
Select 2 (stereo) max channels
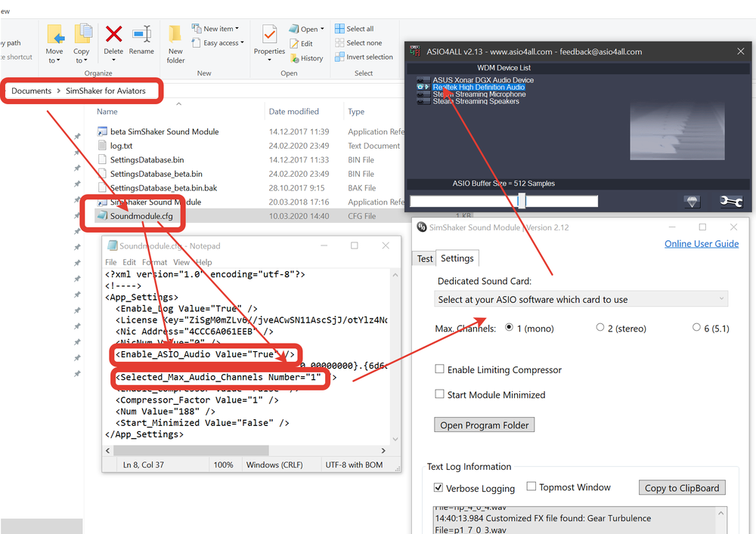tap(600, 328)
